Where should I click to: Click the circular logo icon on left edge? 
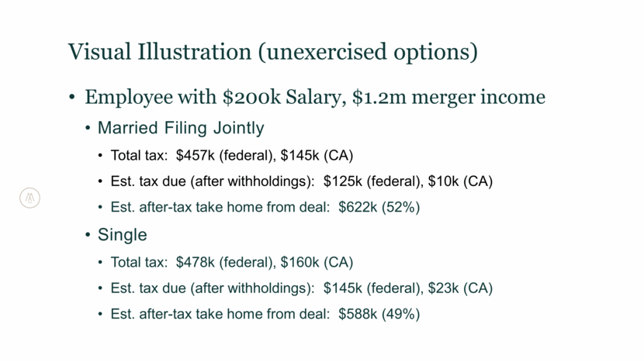coord(29,198)
